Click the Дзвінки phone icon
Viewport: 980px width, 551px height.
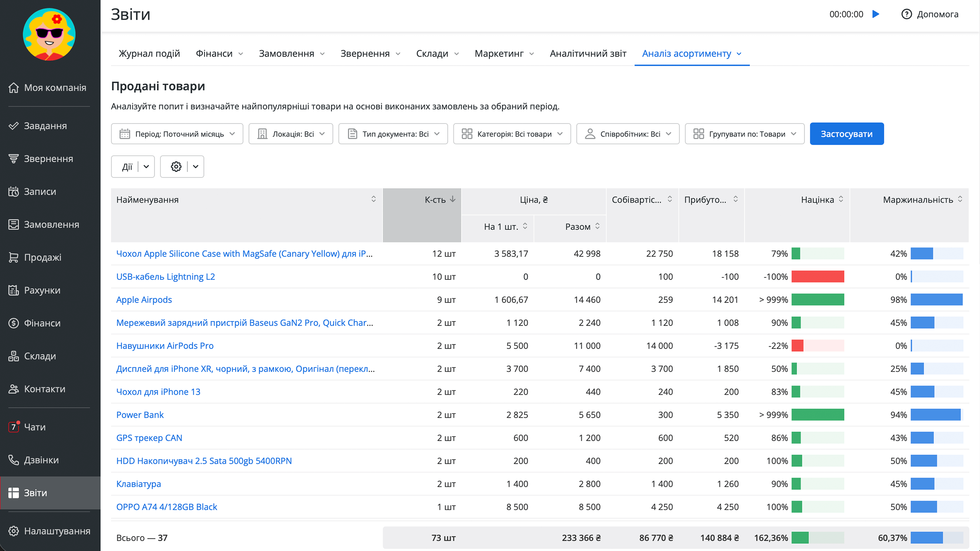click(14, 460)
